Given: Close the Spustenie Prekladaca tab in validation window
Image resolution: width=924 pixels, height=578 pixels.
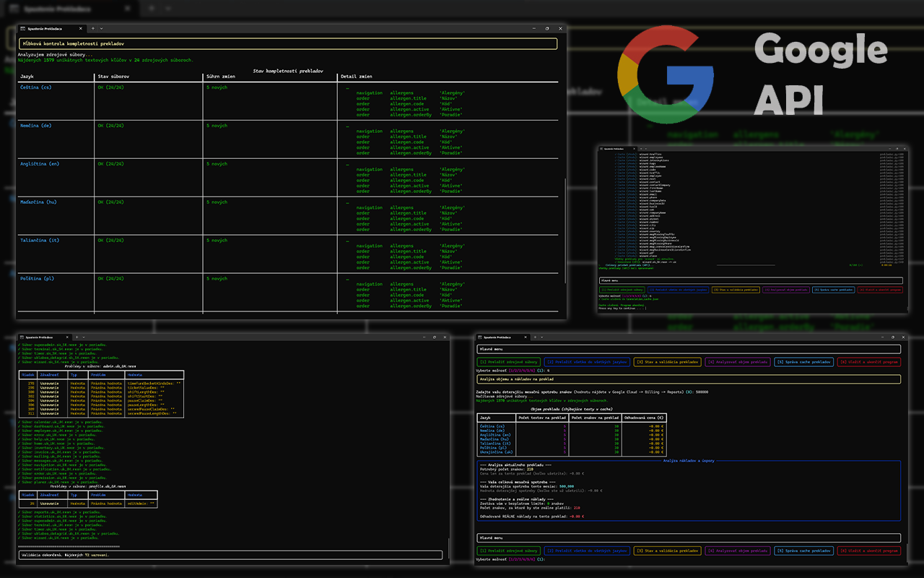Looking at the screenshot, I should [68, 337].
